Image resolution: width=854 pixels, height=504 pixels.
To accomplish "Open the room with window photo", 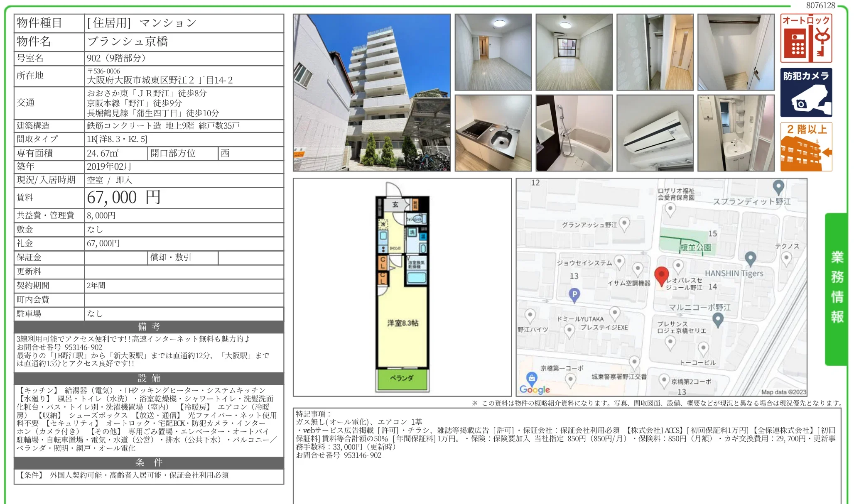I will (574, 52).
